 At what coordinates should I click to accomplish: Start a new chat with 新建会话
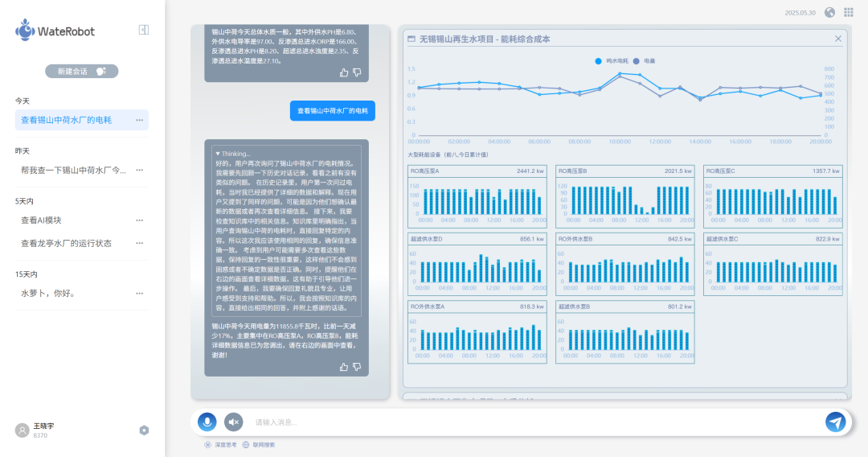click(x=81, y=71)
